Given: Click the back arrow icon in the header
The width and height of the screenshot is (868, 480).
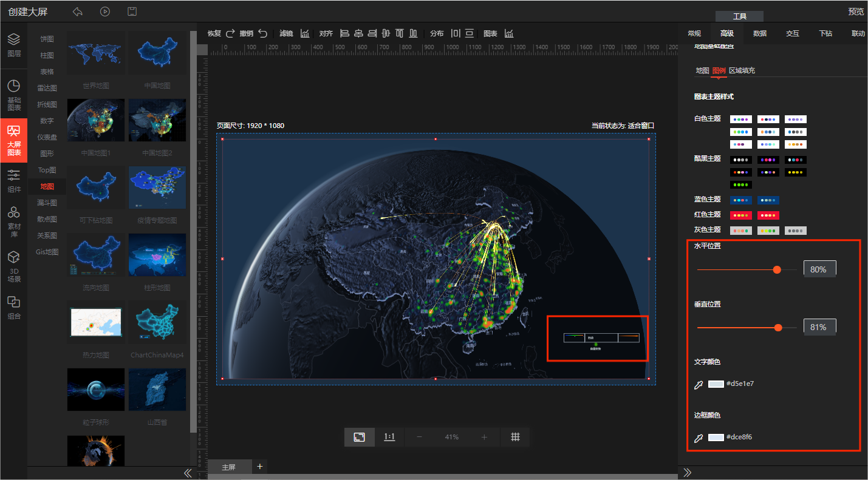Looking at the screenshot, I should coord(77,12).
